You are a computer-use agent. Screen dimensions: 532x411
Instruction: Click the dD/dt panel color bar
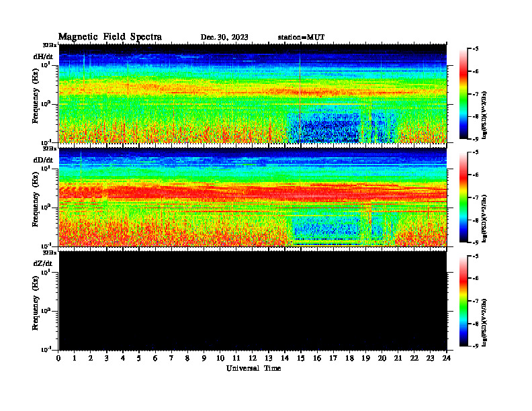[463, 197]
